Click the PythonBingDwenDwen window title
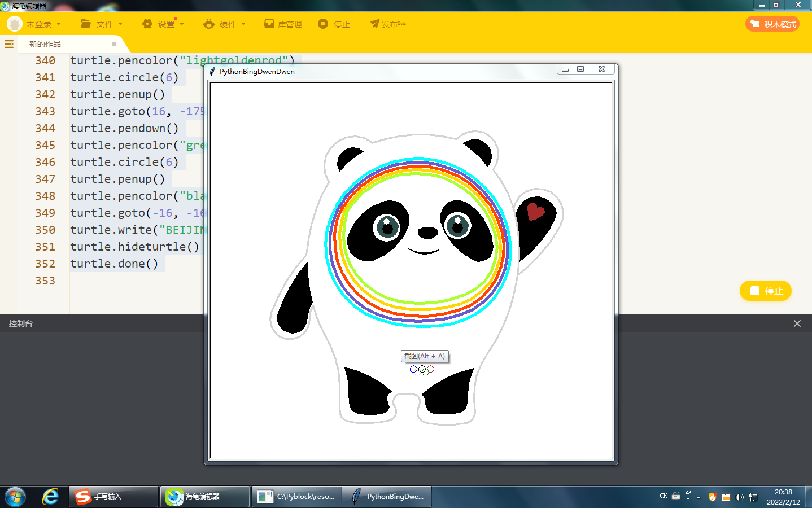 pos(257,72)
